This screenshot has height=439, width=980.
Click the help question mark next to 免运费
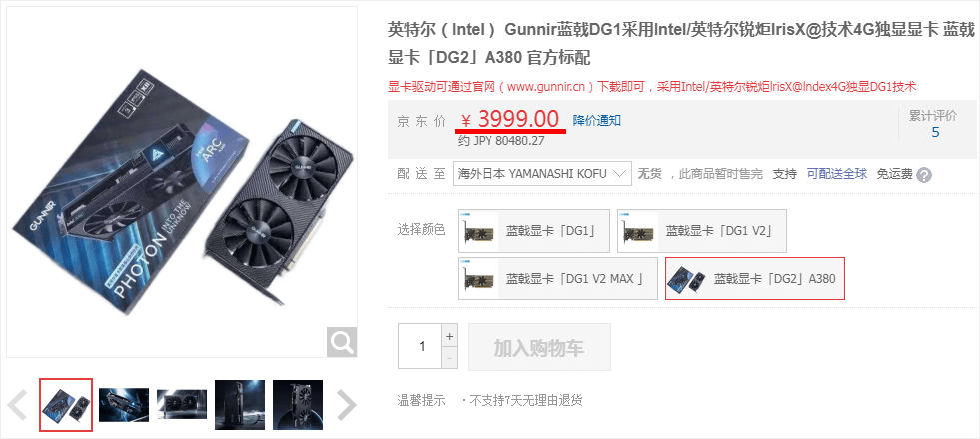click(924, 175)
